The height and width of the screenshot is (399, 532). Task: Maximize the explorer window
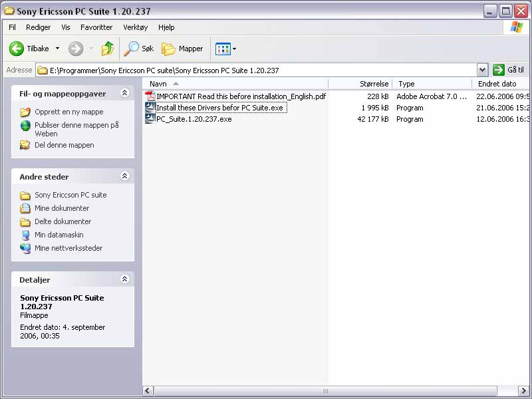point(505,11)
